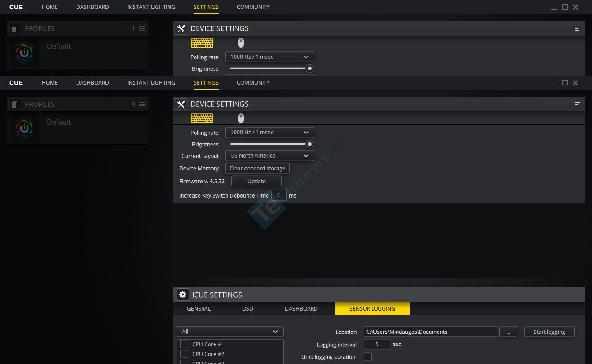Image resolution: width=592 pixels, height=364 pixels.
Task: Switch to GENERAL tab in iCUE Settings
Action: tap(199, 308)
